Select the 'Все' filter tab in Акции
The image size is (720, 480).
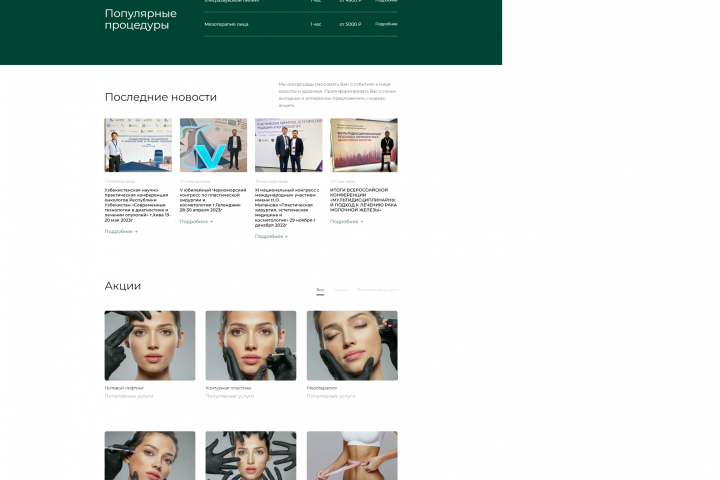[x=320, y=290]
